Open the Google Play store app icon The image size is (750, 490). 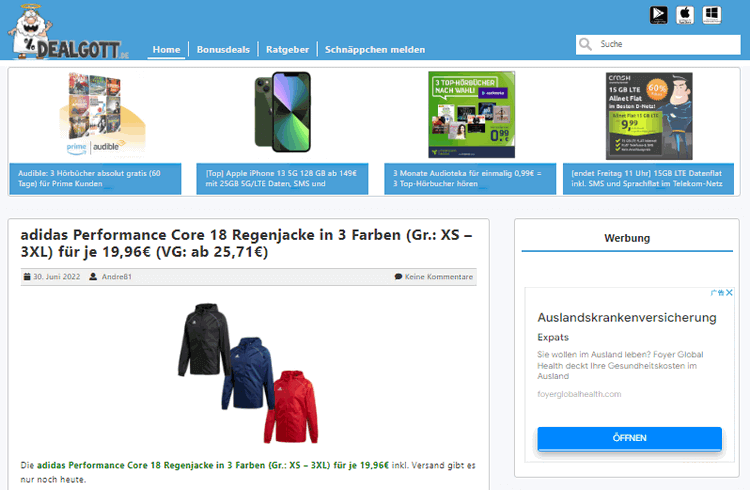pyautogui.click(x=659, y=14)
